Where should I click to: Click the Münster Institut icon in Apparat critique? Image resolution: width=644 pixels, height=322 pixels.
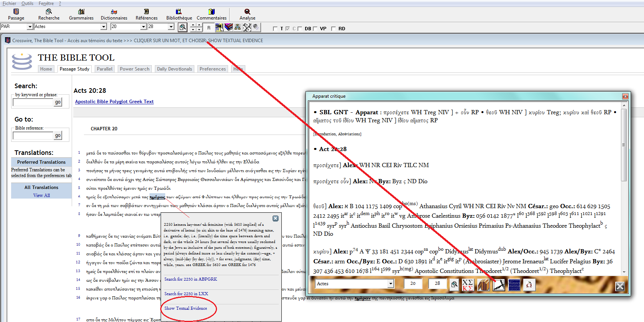click(x=514, y=285)
